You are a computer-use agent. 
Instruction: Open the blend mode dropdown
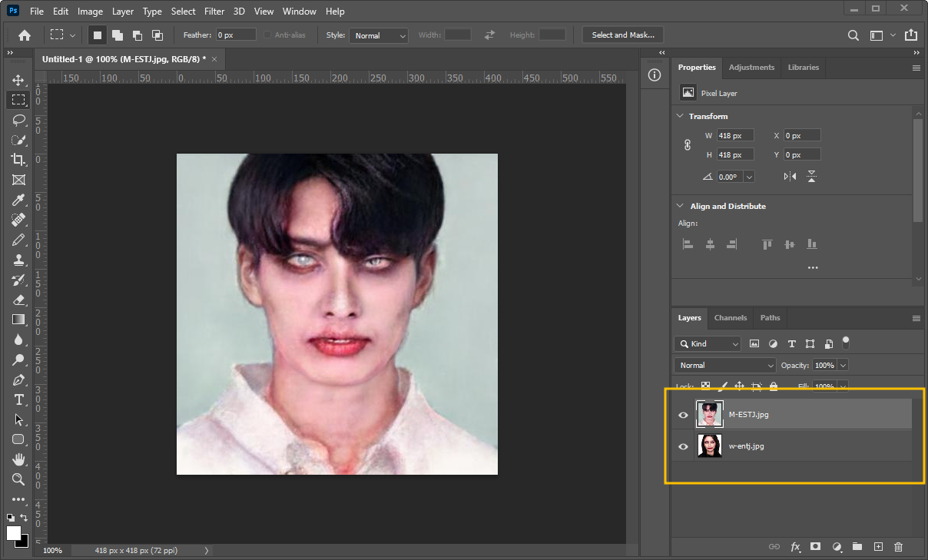click(x=724, y=366)
